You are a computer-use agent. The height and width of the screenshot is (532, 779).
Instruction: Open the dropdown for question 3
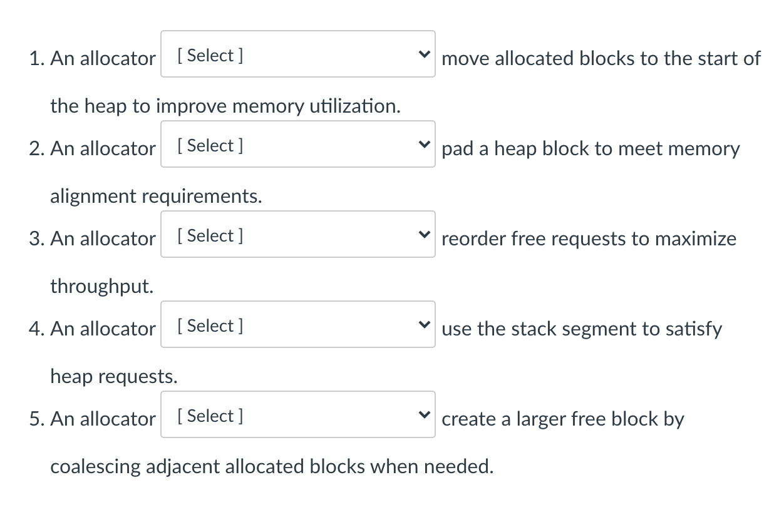297,234
